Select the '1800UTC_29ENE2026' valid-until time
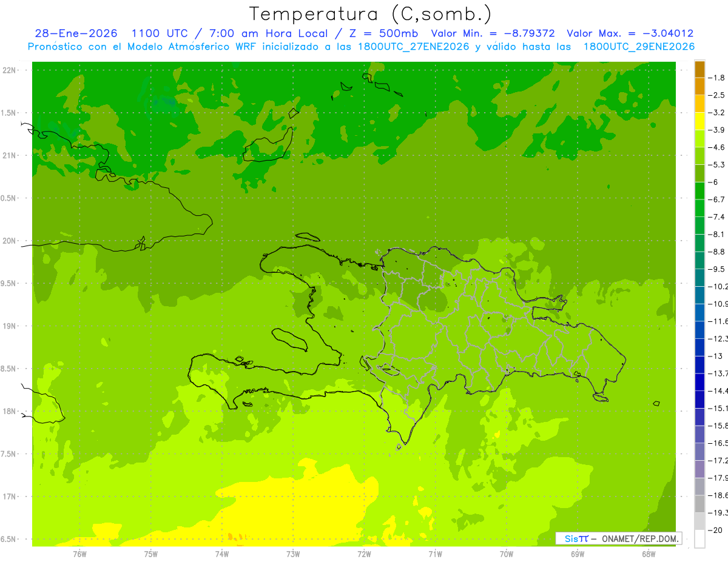Screen dimensions: 728x562 (639, 47)
